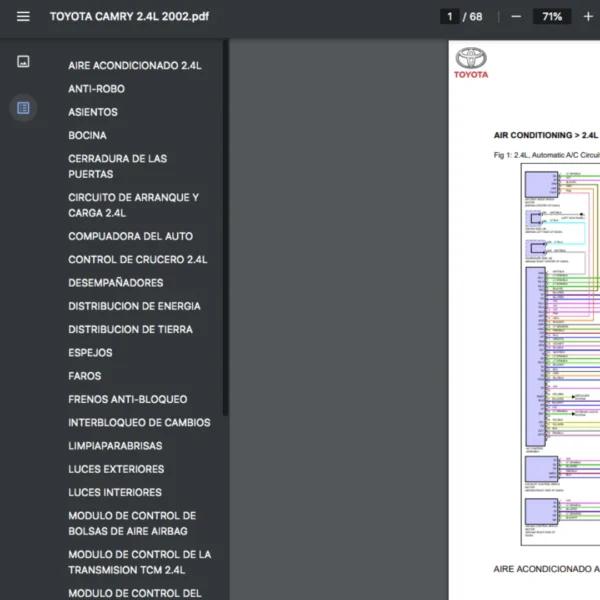This screenshot has height=600, width=600.
Task: Open AIRE ACONDICIONADO 2.4L bookmark
Action: (134, 66)
